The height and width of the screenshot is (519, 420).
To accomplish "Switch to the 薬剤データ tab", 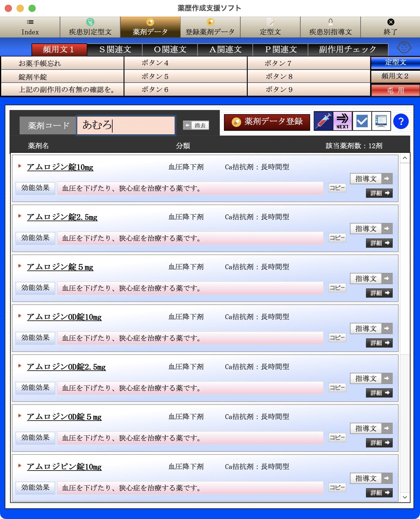I will point(150,27).
